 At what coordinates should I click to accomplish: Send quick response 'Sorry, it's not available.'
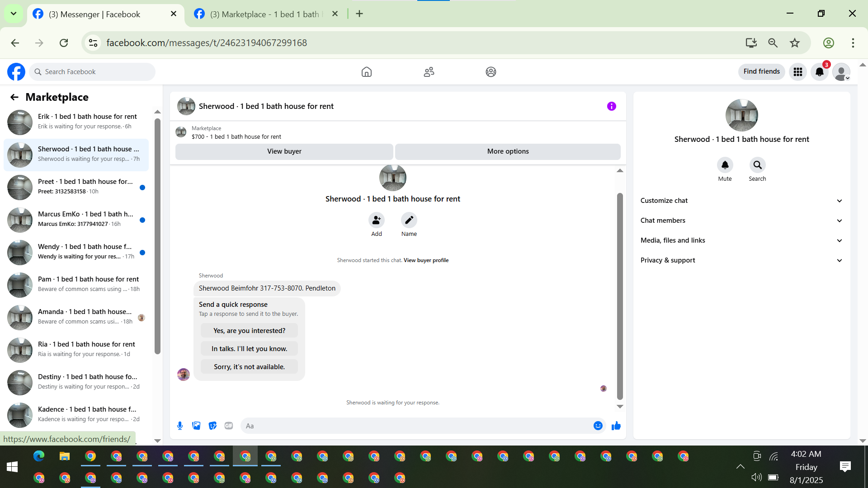(x=249, y=367)
